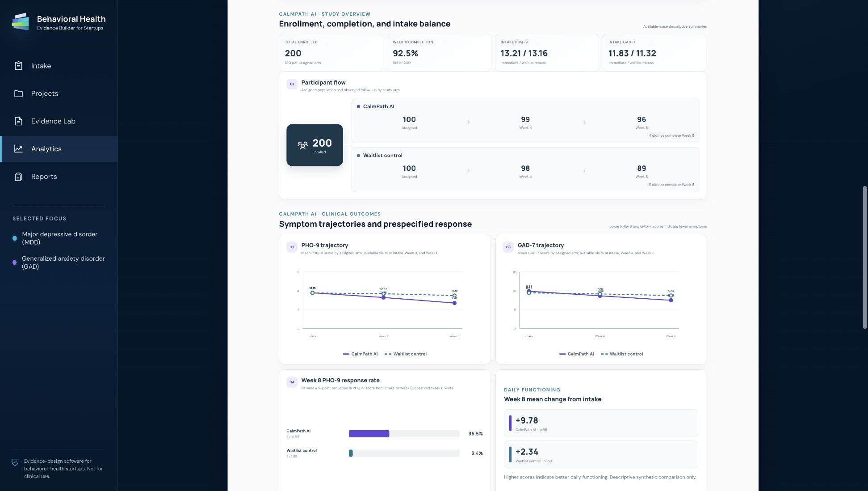The width and height of the screenshot is (868, 491).
Task: Click the Total Enrolled summary card
Action: pyautogui.click(x=331, y=52)
